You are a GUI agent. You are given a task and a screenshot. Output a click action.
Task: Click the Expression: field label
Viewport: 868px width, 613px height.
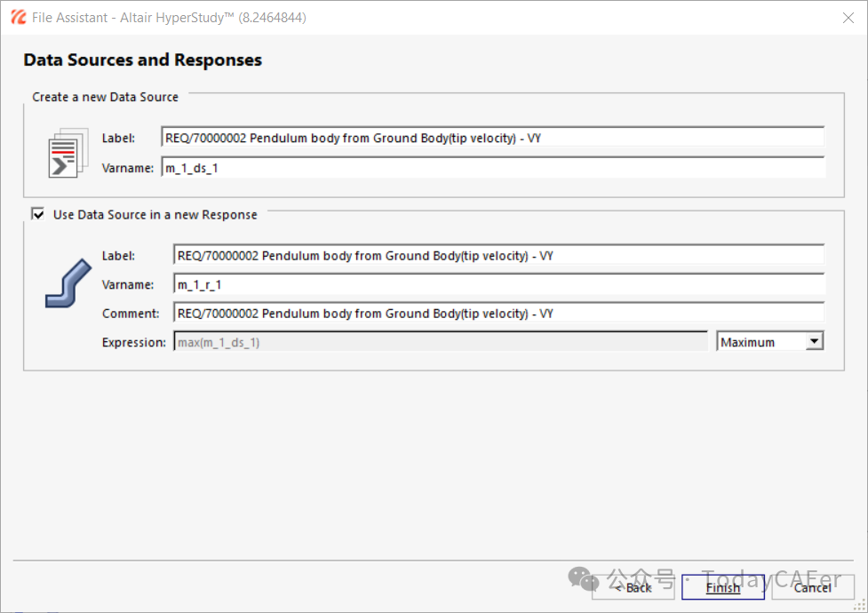133,342
